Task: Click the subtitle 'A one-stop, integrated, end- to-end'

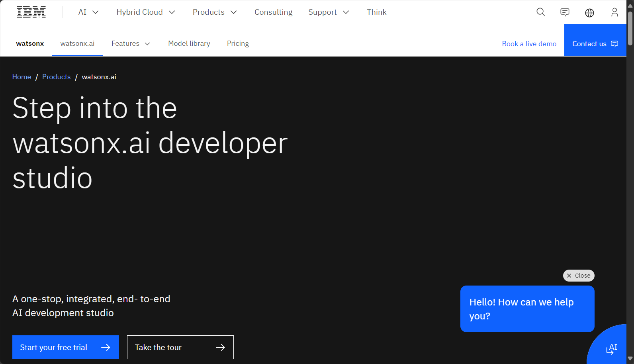Action: 91,299
